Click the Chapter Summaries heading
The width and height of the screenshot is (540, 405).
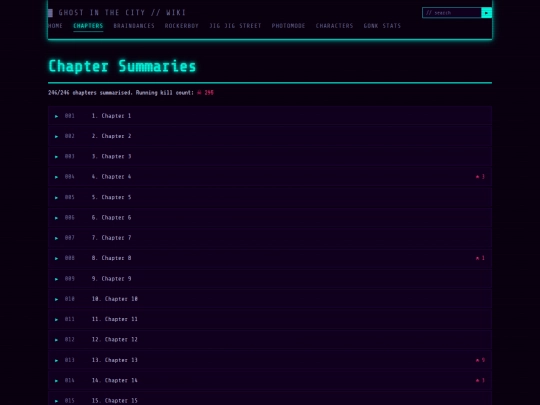coord(122,66)
